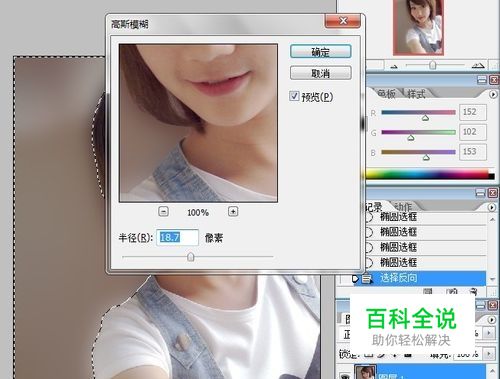Collapse the history panel with its minimize button

480,193
